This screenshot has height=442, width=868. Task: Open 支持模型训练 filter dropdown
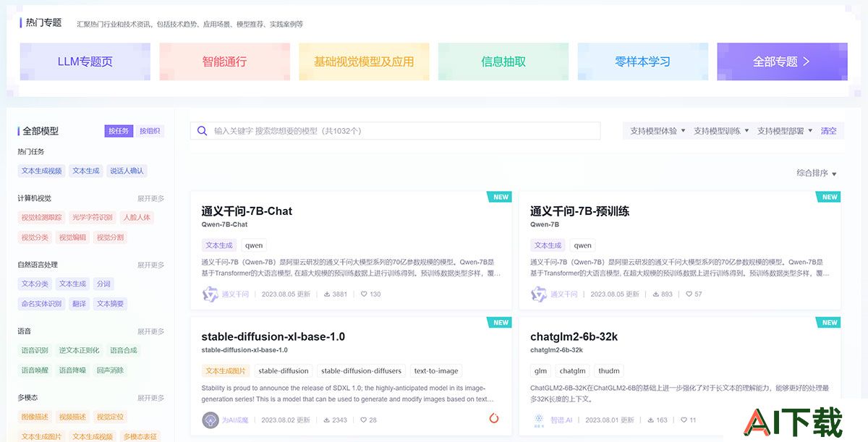720,131
